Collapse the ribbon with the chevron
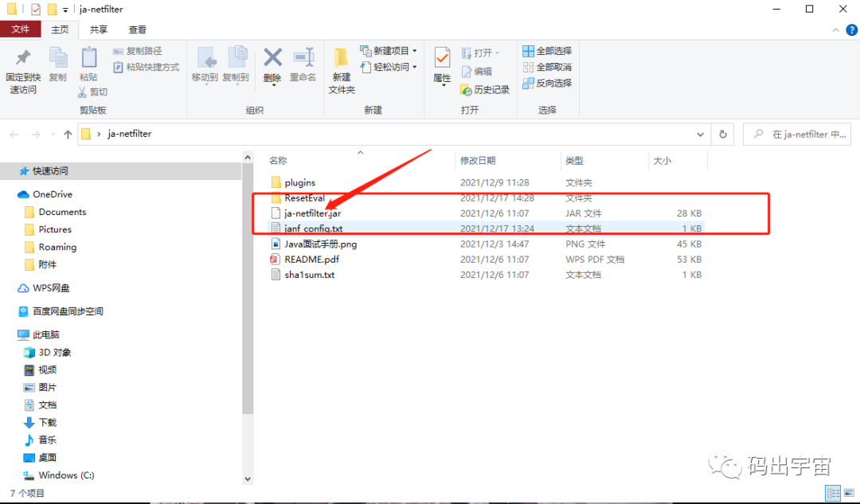Viewport: 860px width, 504px height. 836,30
